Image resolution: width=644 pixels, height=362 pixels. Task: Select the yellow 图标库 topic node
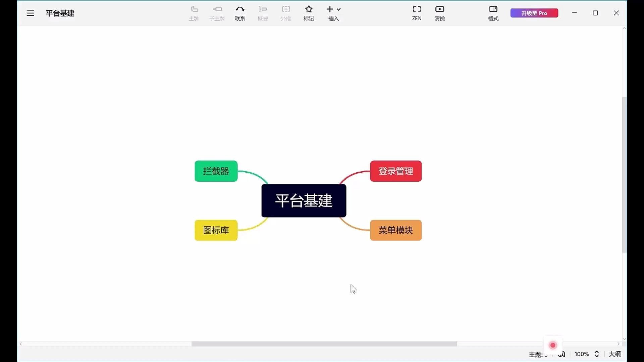(216, 230)
